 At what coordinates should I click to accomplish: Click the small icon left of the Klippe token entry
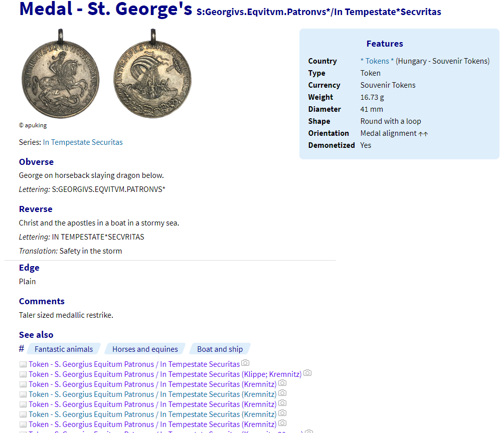pyautogui.click(x=23, y=374)
